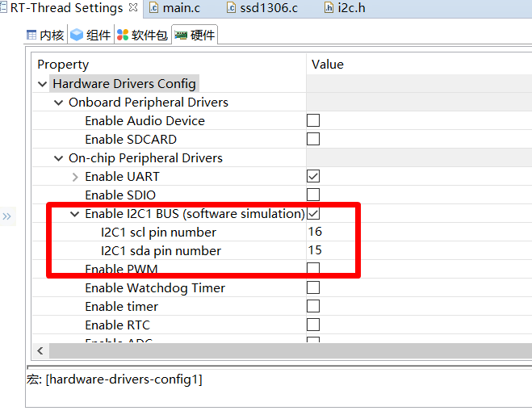The image size is (532, 415).
Task: Select the Enable Audio Device row
Action: (x=145, y=121)
